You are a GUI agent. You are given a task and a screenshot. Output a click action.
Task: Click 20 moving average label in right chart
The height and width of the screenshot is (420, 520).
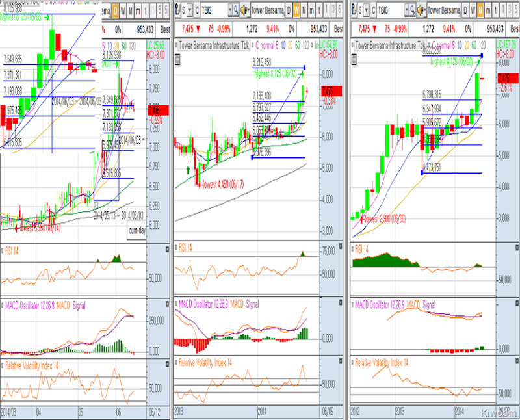point(467,45)
